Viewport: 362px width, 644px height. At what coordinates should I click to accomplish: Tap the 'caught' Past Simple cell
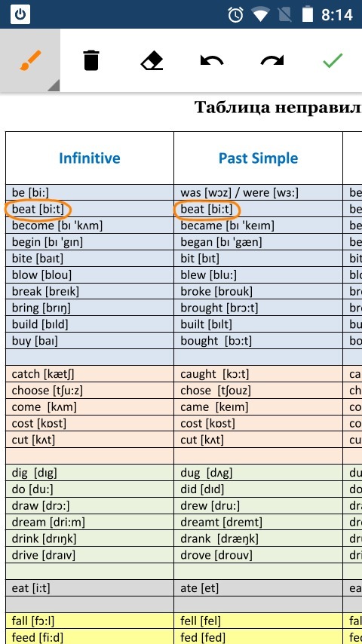(x=258, y=374)
